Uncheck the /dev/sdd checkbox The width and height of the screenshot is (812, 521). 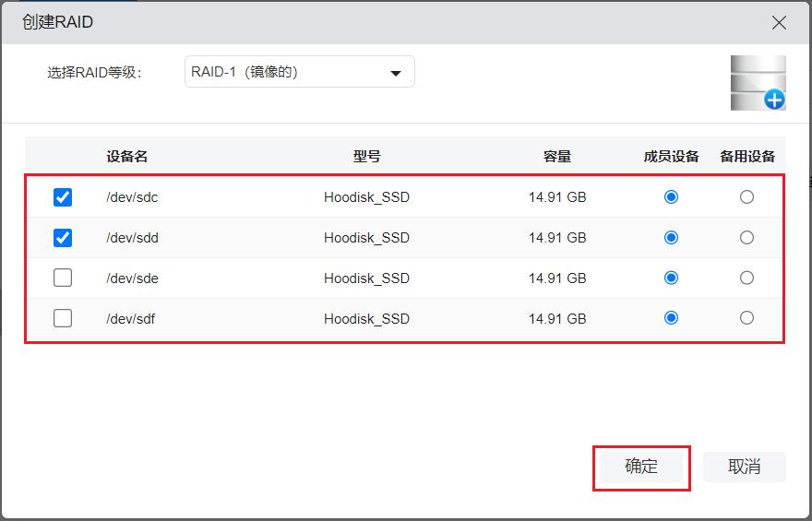(63, 238)
